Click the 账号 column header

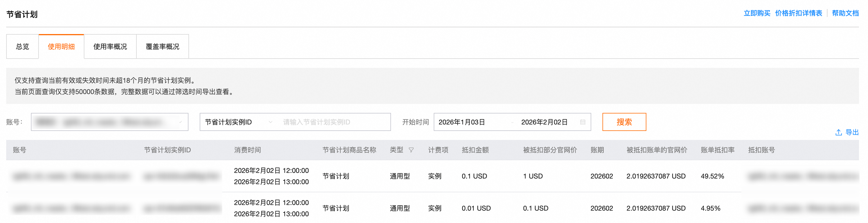pyautogui.click(x=19, y=150)
